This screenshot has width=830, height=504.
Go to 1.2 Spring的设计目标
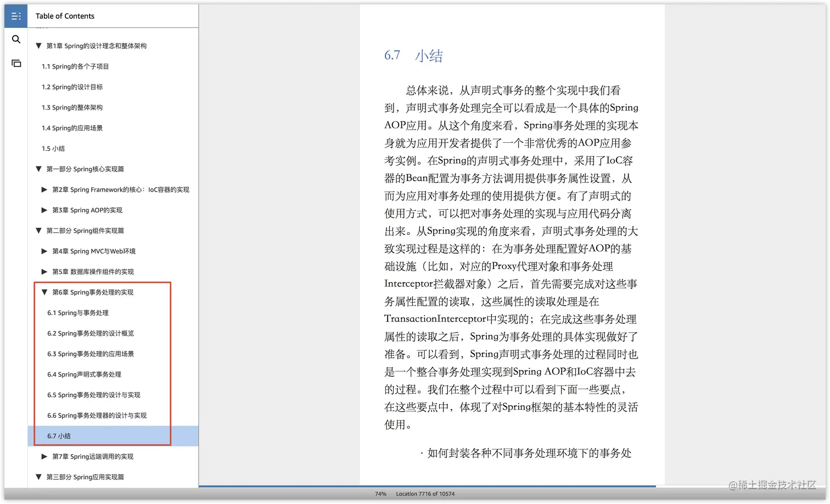(x=72, y=87)
